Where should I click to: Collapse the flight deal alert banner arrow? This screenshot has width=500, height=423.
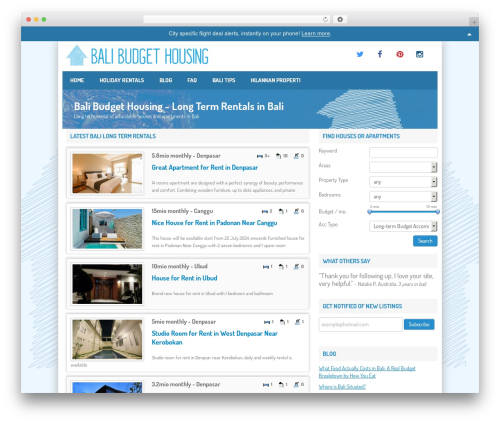pos(469,34)
